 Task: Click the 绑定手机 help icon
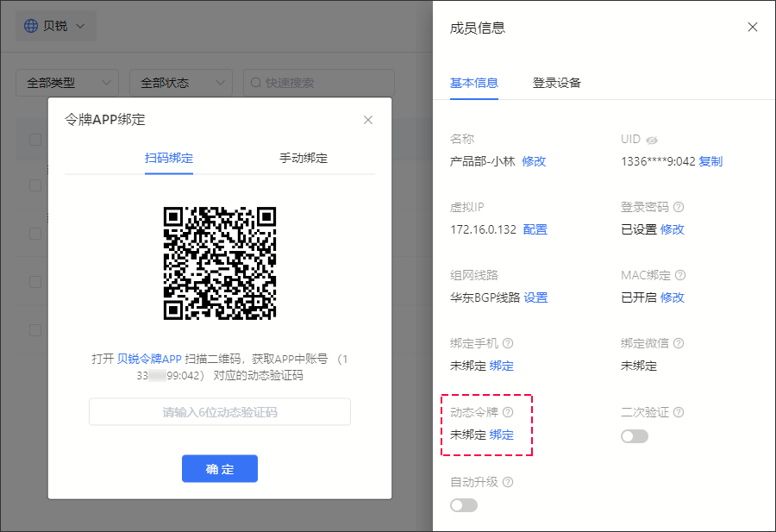[508, 343]
